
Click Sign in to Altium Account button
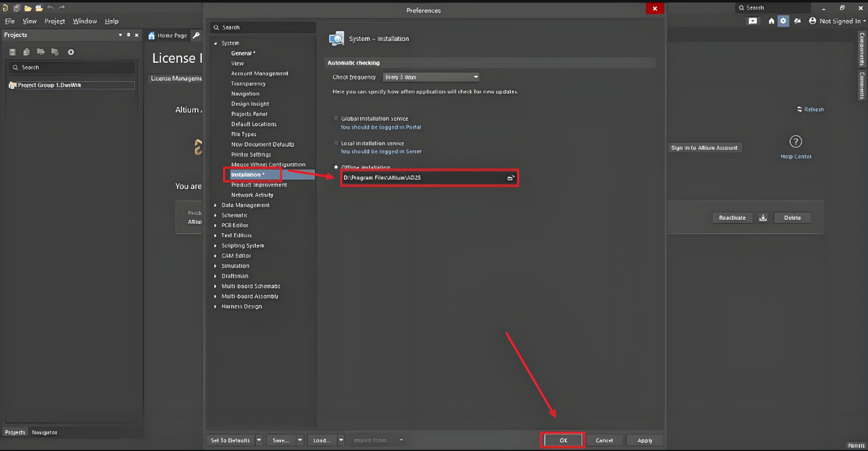click(704, 148)
